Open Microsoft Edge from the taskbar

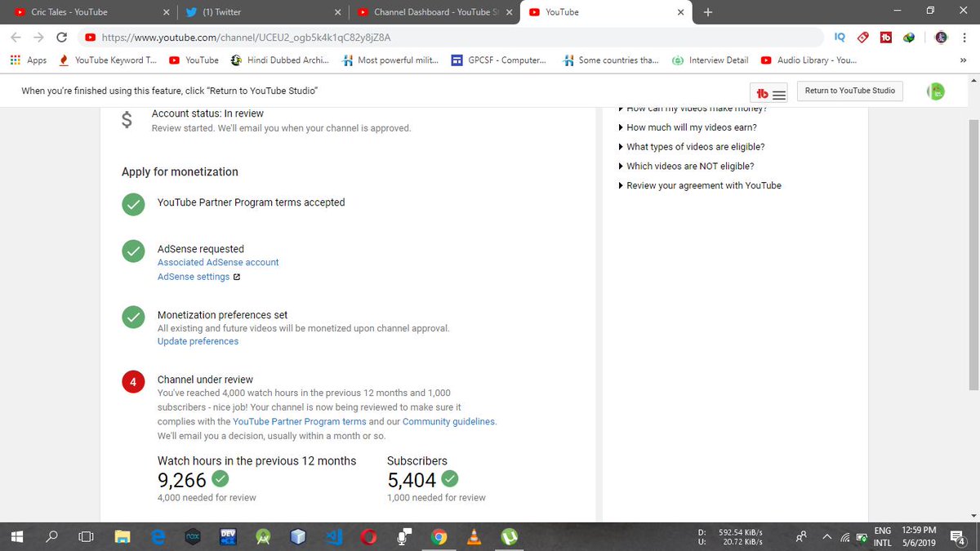[x=159, y=537]
